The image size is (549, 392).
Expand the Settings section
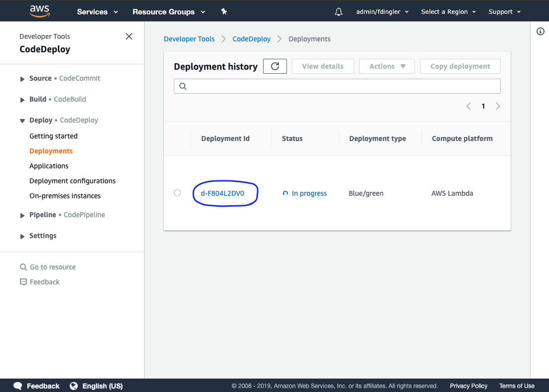point(22,237)
